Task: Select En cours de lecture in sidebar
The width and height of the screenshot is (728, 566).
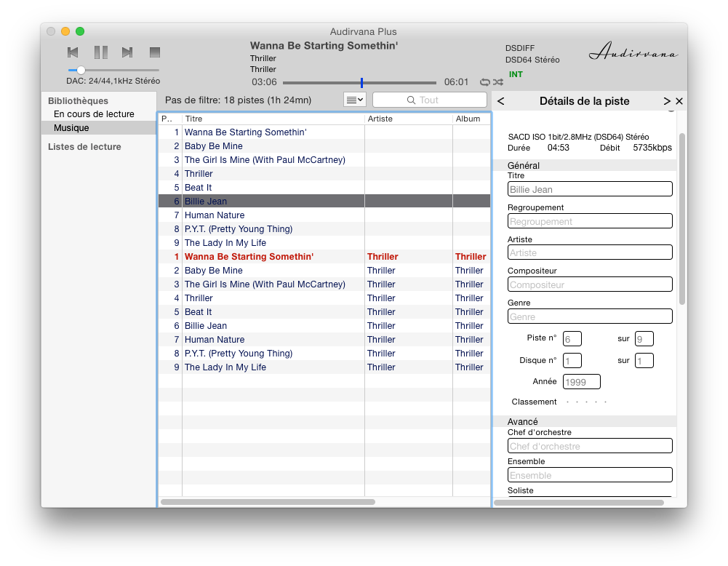Action: coord(94,114)
